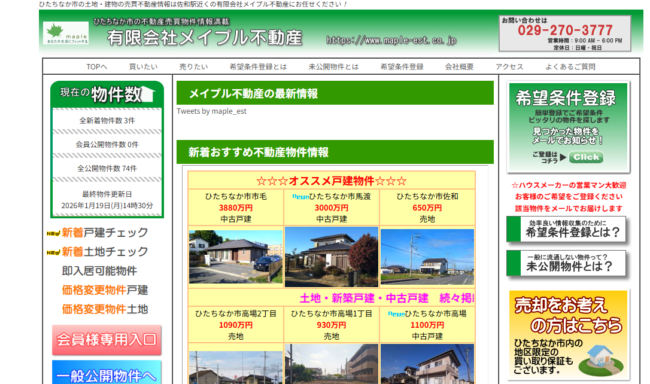
Task: Click the ☆☆☆オススメ戸建物件☆☆☆ heading
Action: pyautogui.click(x=331, y=181)
